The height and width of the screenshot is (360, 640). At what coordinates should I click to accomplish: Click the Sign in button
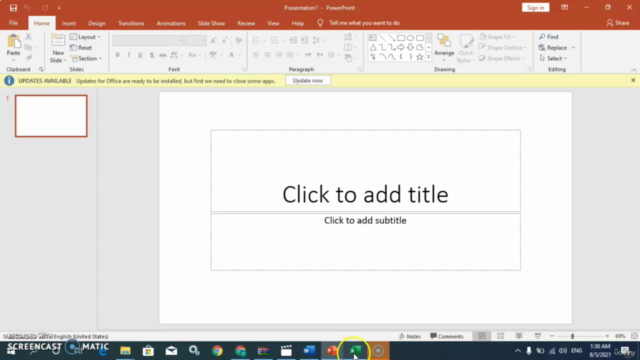tap(535, 7)
